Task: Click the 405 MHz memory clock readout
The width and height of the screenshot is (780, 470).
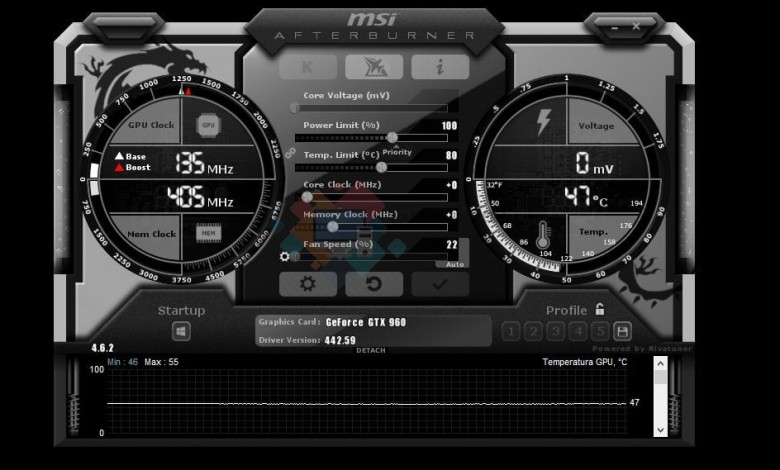Action: tap(200, 197)
